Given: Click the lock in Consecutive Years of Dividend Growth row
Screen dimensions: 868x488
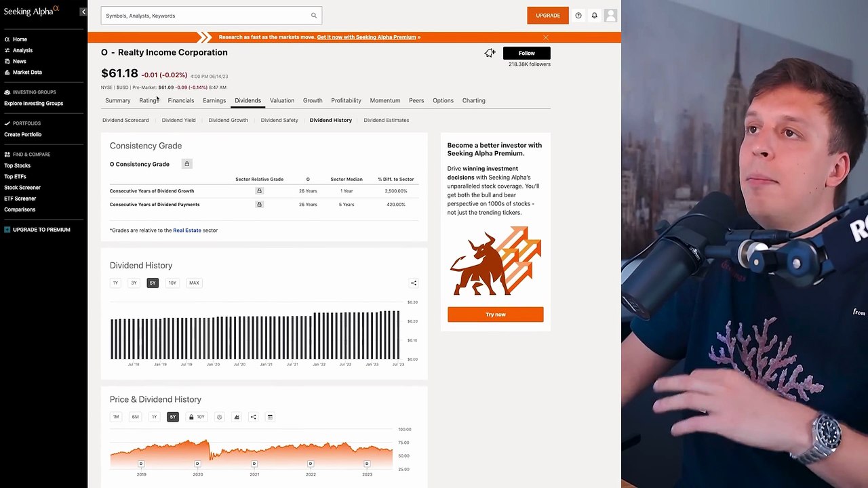Looking at the screenshot, I should (x=259, y=191).
